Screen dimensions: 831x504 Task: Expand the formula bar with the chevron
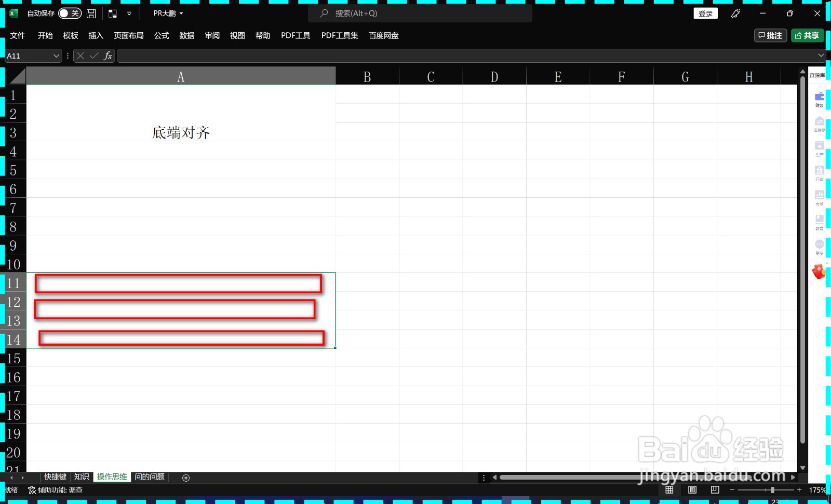pyautogui.click(x=821, y=55)
